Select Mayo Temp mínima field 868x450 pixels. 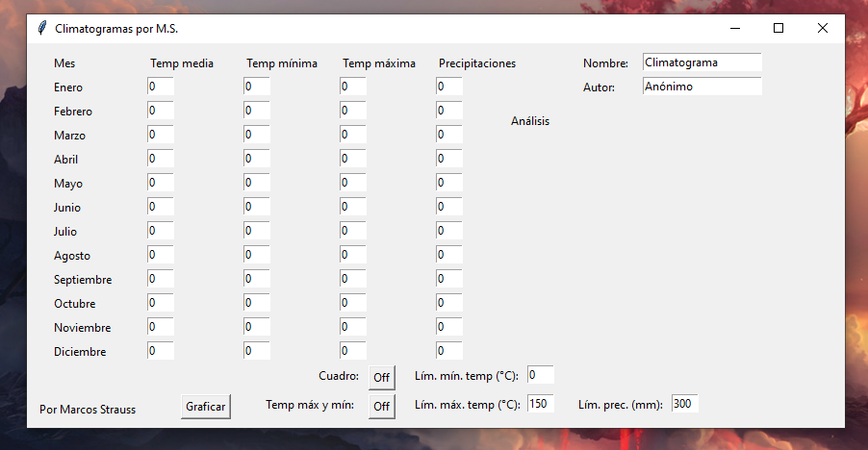coord(257,183)
